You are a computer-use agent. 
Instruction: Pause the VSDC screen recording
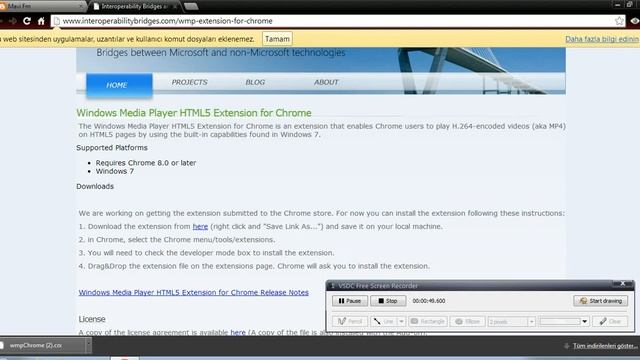350,301
